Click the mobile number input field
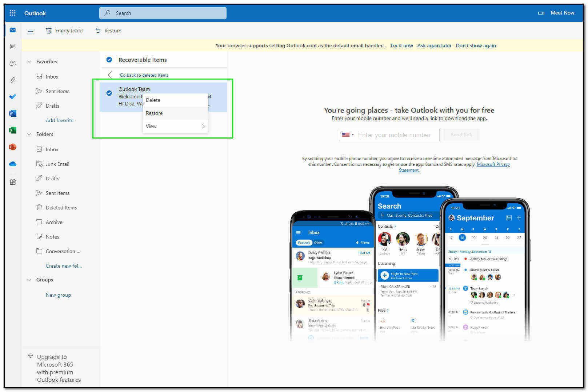Image resolution: width=588 pixels, height=392 pixels. pyautogui.click(x=396, y=135)
